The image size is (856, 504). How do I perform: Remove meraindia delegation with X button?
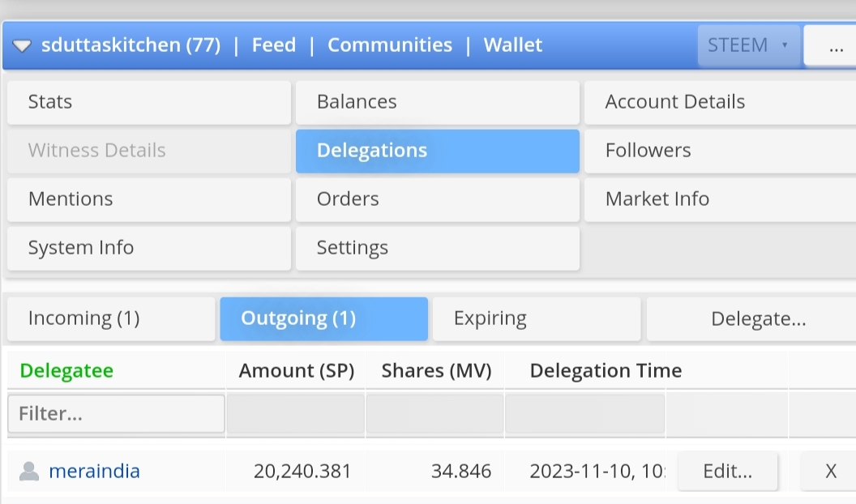tap(830, 471)
